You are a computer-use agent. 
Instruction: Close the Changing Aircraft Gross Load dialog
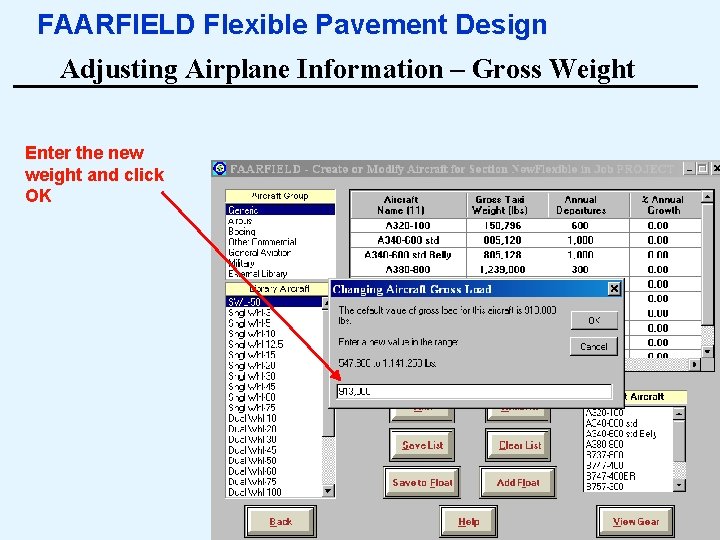614,289
